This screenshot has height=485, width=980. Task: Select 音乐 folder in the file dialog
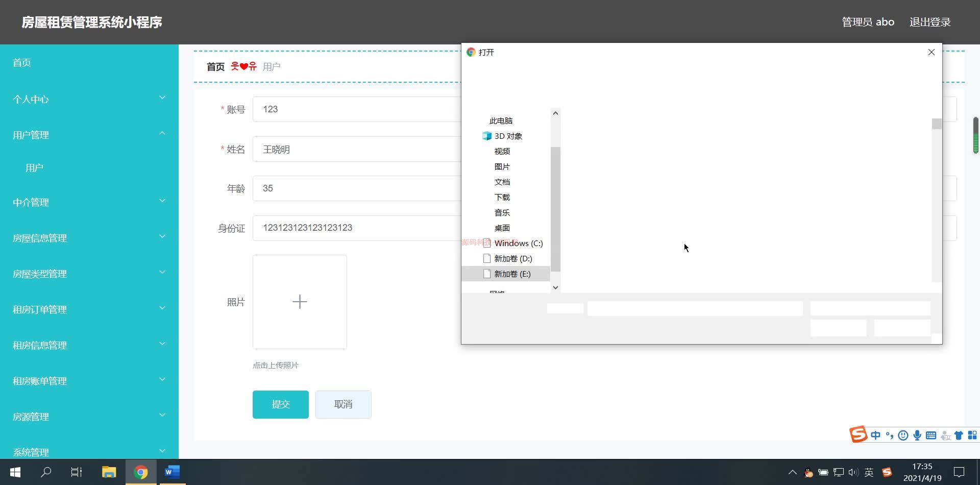pos(502,212)
